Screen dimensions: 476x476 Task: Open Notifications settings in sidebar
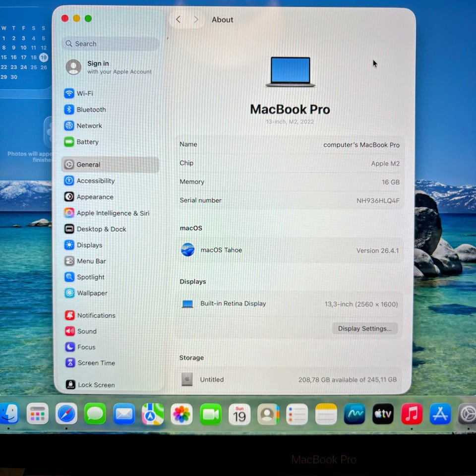[x=110, y=315]
